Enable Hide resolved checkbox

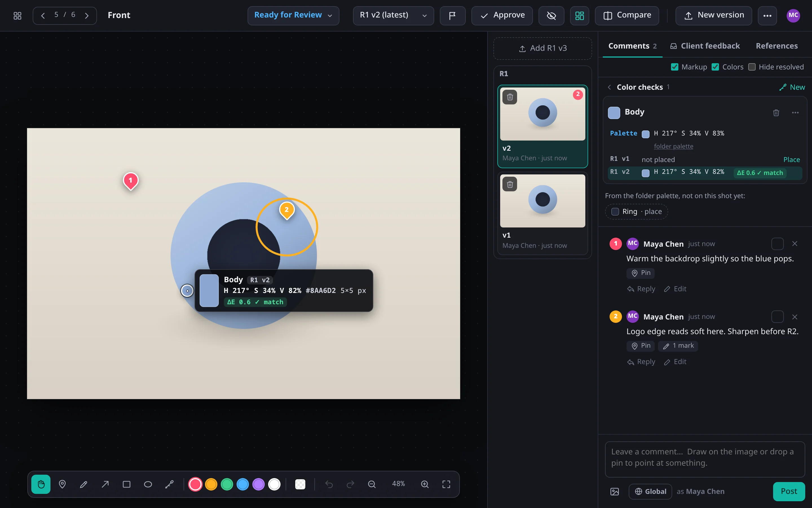pyautogui.click(x=752, y=67)
